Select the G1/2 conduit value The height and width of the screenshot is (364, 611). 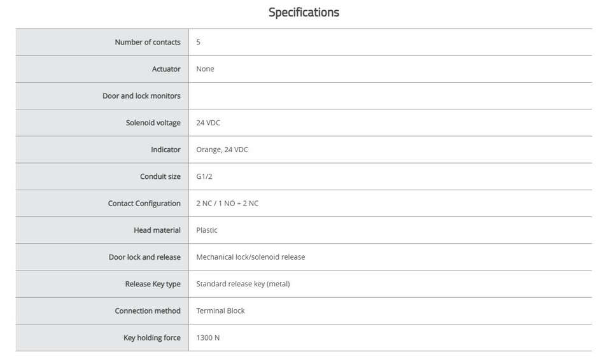204,176
